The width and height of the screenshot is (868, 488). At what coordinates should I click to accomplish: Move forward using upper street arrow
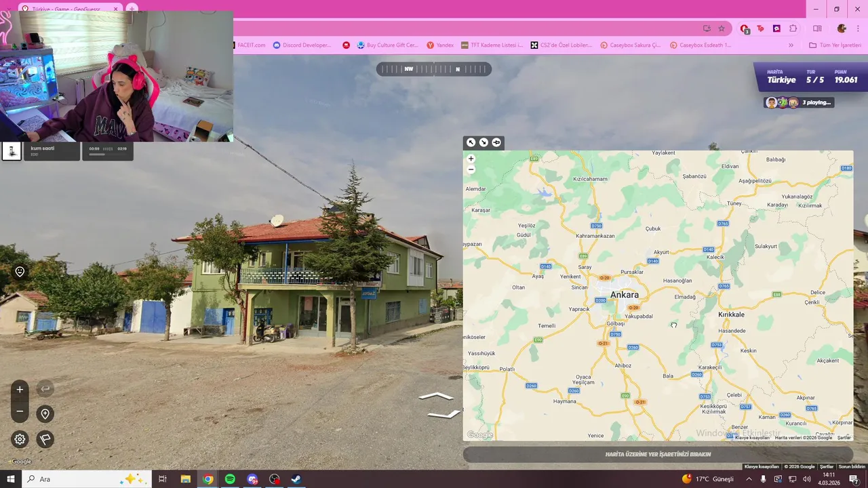click(436, 396)
